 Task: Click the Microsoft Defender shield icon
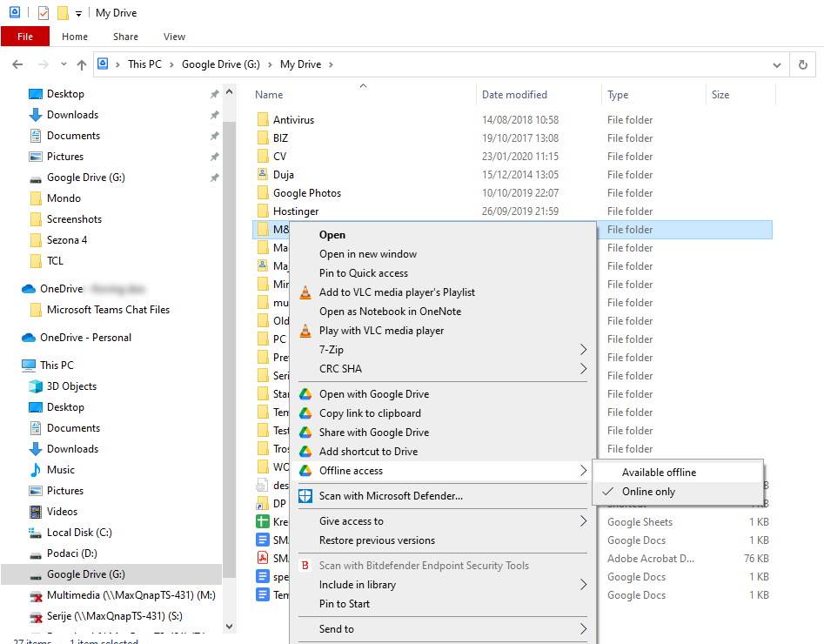306,495
